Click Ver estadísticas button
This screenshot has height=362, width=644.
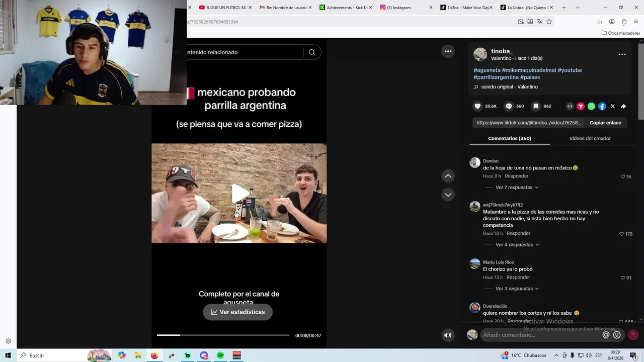coord(237,312)
